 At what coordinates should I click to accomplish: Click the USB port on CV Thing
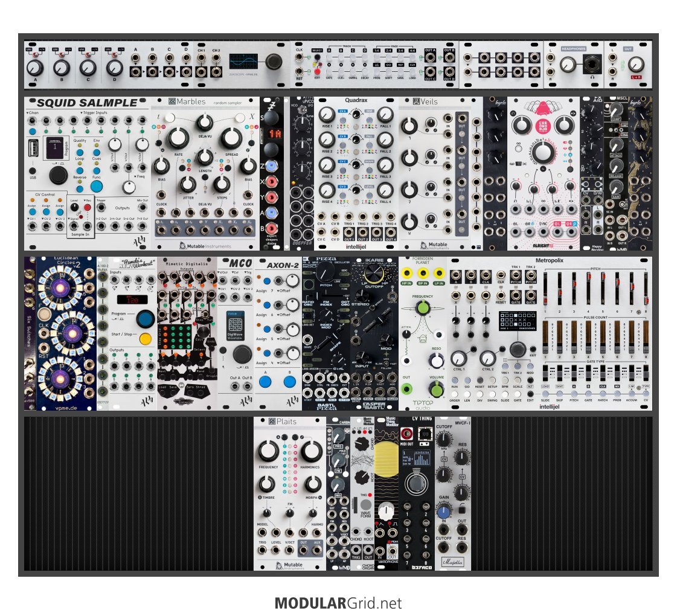coord(424,433)
